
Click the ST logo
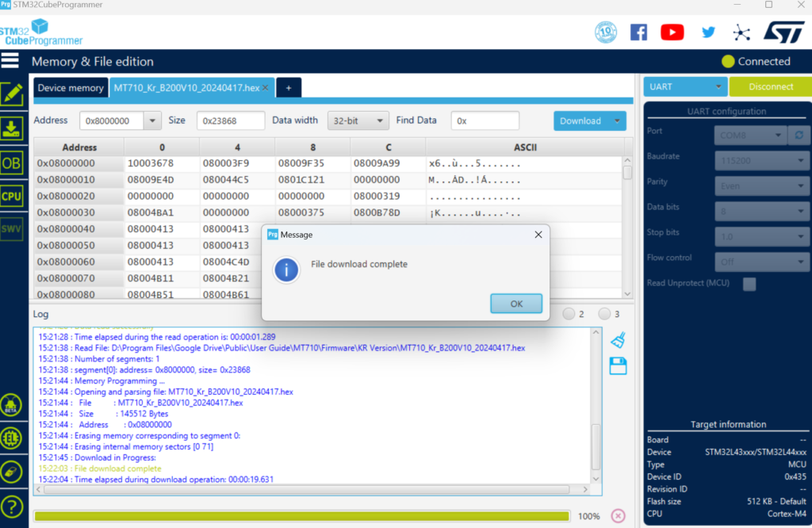click(x=784, y=32)
